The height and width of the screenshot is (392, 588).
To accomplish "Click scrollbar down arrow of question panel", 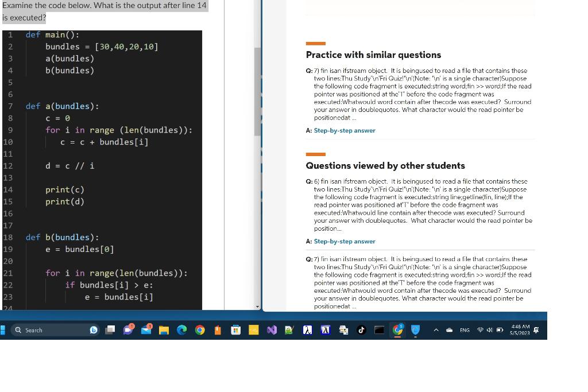I will 257,306.
